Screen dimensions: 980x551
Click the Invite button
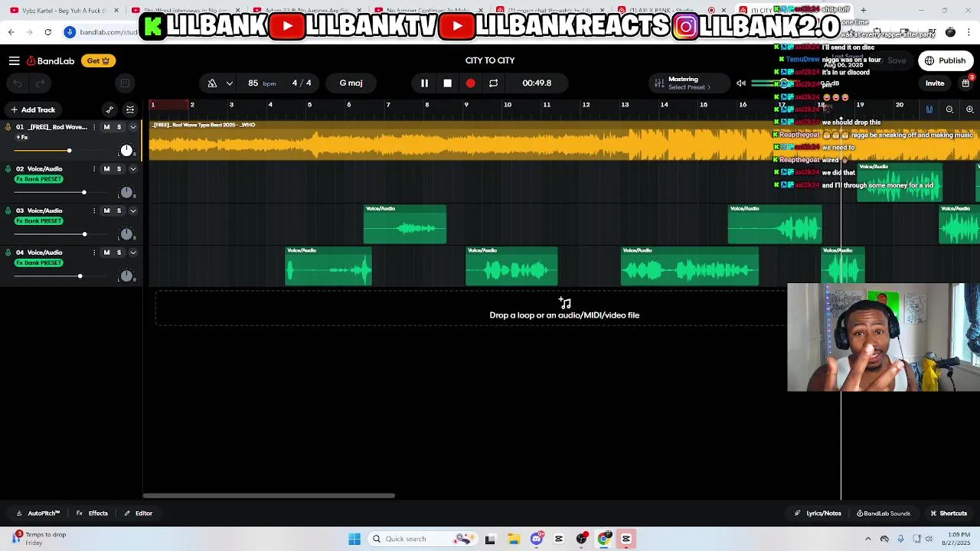coord(935,83)
